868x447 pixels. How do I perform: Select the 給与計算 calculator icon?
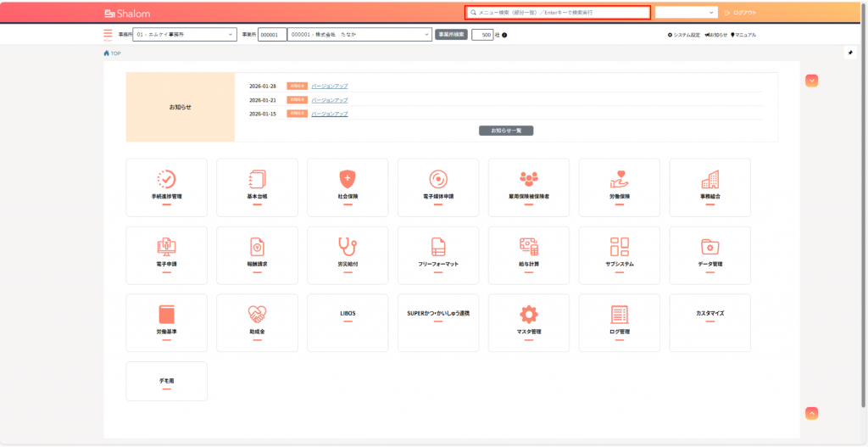pyautogui.click(x=529, y=247)
